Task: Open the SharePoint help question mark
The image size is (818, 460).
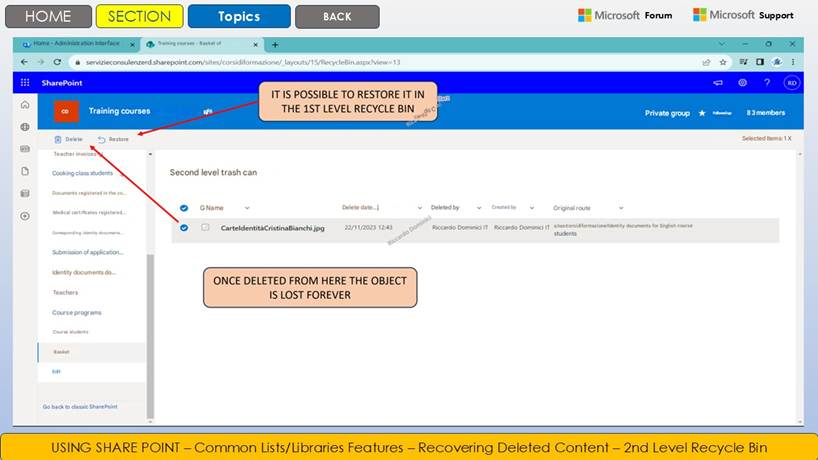Action: pos(767,83)
